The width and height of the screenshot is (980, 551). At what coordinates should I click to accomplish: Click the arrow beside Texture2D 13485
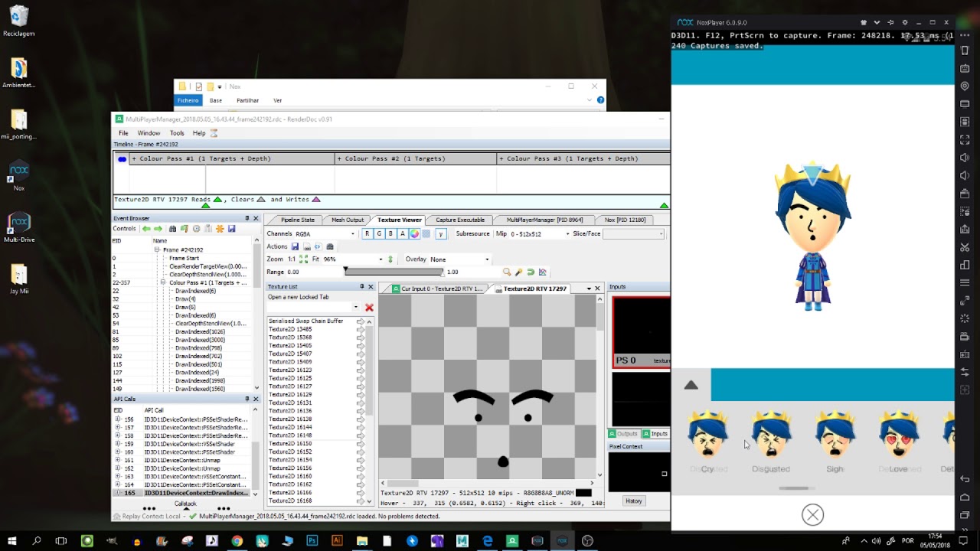(361, 329)
